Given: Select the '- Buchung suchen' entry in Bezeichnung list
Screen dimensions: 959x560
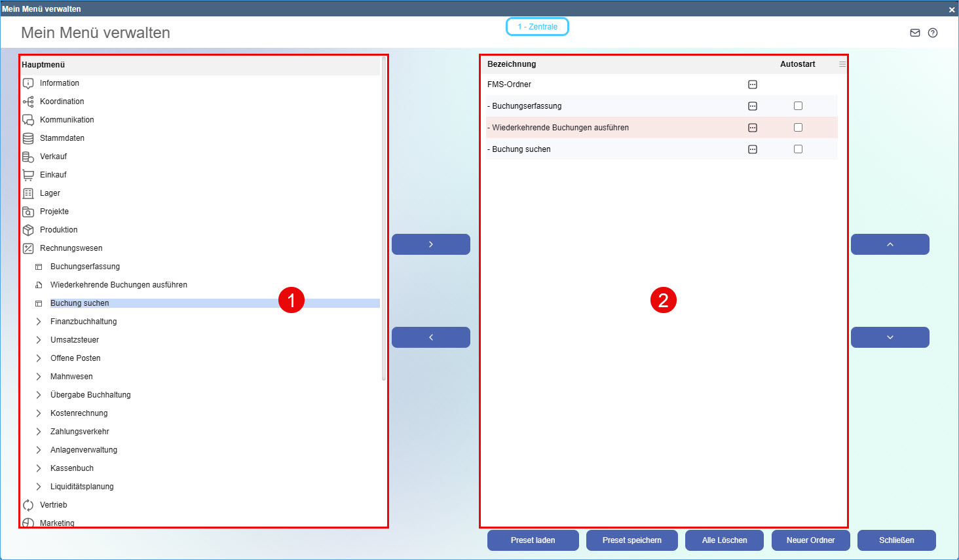Looking at the screenshot, I should point(519,149).
